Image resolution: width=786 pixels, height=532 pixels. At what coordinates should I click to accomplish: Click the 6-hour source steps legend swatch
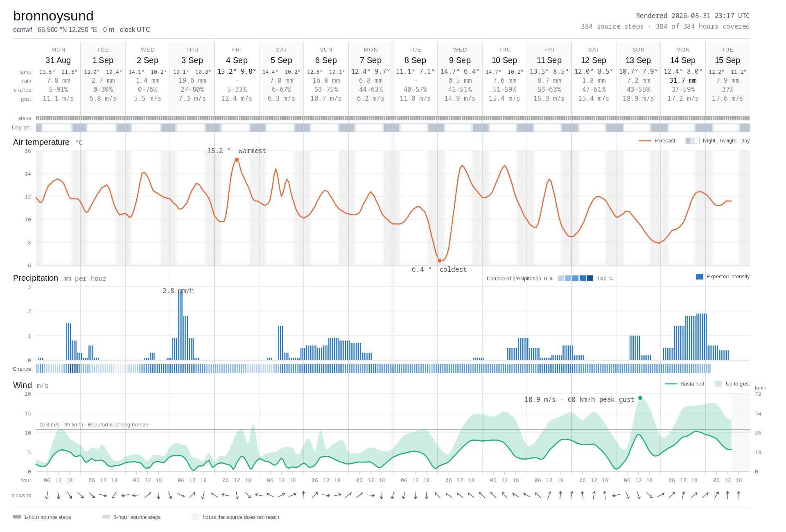coord(106,517)
